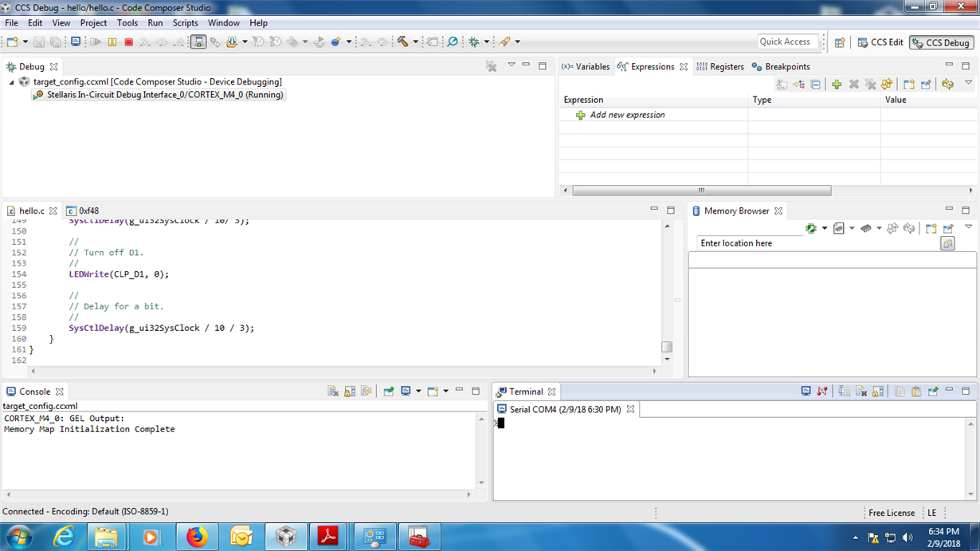Click the Free License status bar text
The image size is (980, 551).
click(892, 513)
